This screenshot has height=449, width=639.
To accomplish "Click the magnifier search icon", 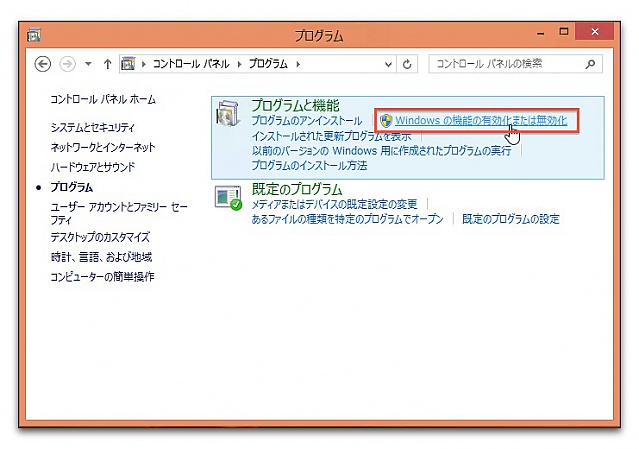I will pos(591,64).
